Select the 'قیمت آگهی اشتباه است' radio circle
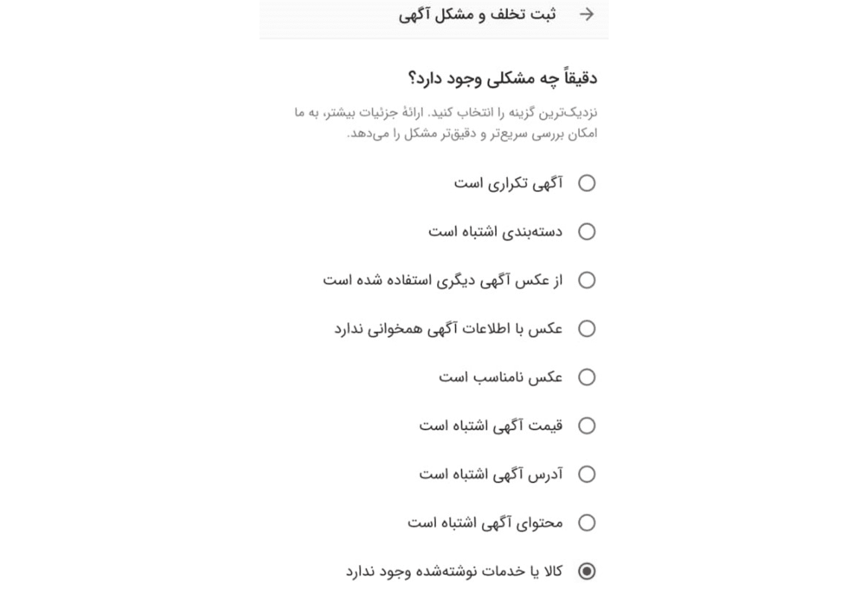 click(x=587, y=426)
